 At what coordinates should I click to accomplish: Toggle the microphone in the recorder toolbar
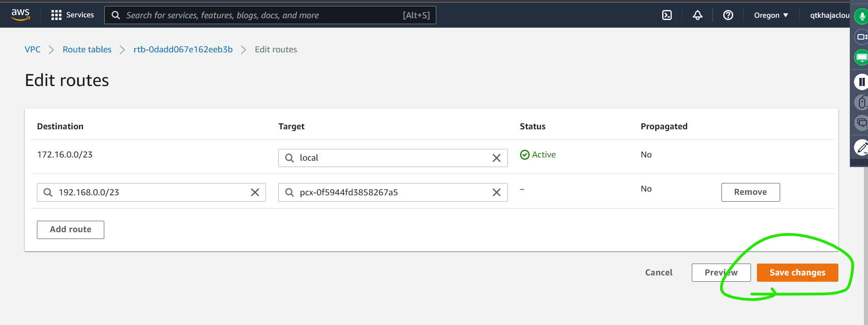pyautogui.click(x=862, y=17)
